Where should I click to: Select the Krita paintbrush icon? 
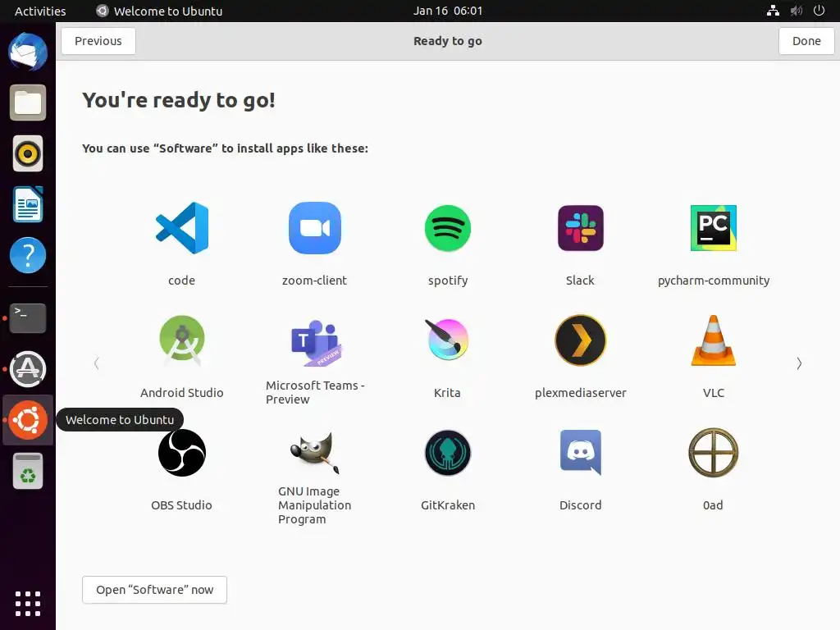click(x=447, y=340)
